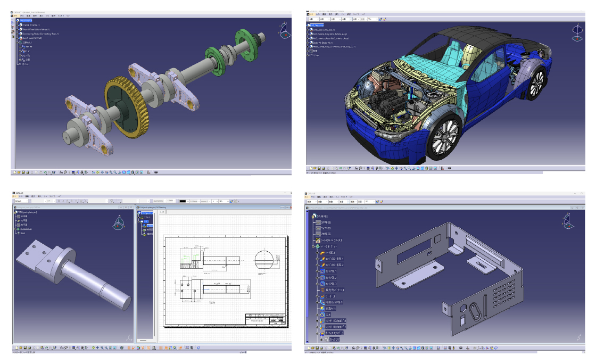Select Pan icon in car model window toolbar
This screenshot has width=596, height=364.
(396, 168)
